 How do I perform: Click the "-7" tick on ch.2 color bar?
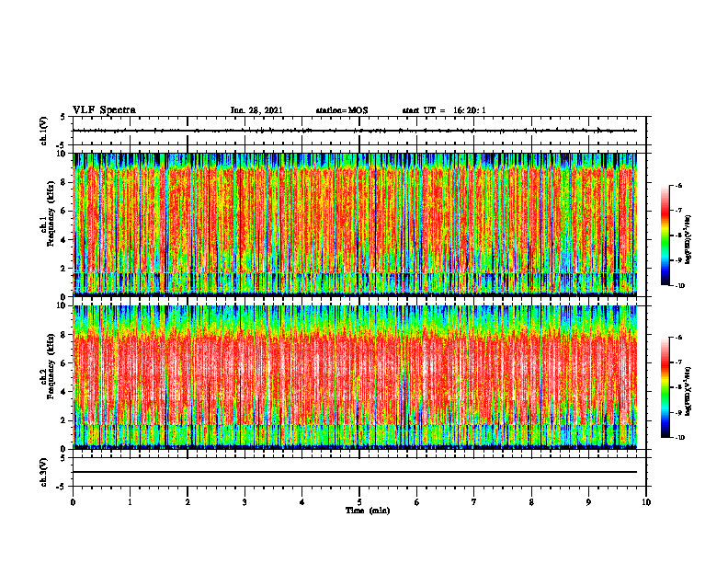coord(678,362)
